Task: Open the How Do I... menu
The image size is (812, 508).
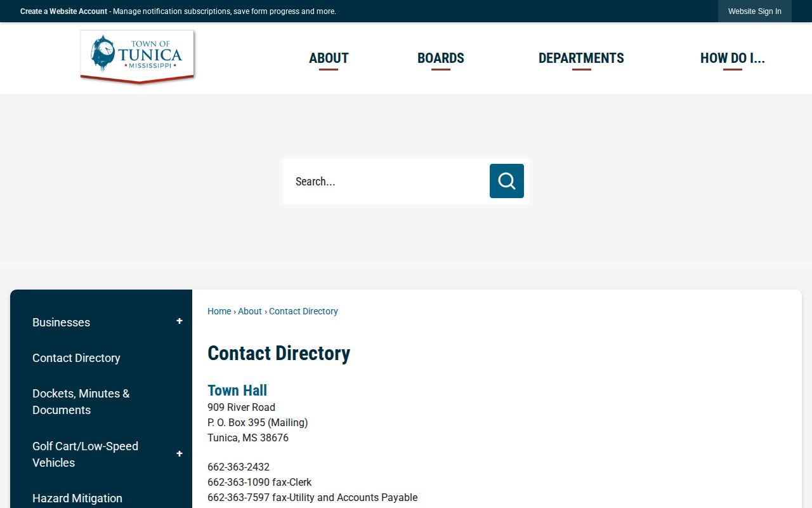Action: pos(733,58)
